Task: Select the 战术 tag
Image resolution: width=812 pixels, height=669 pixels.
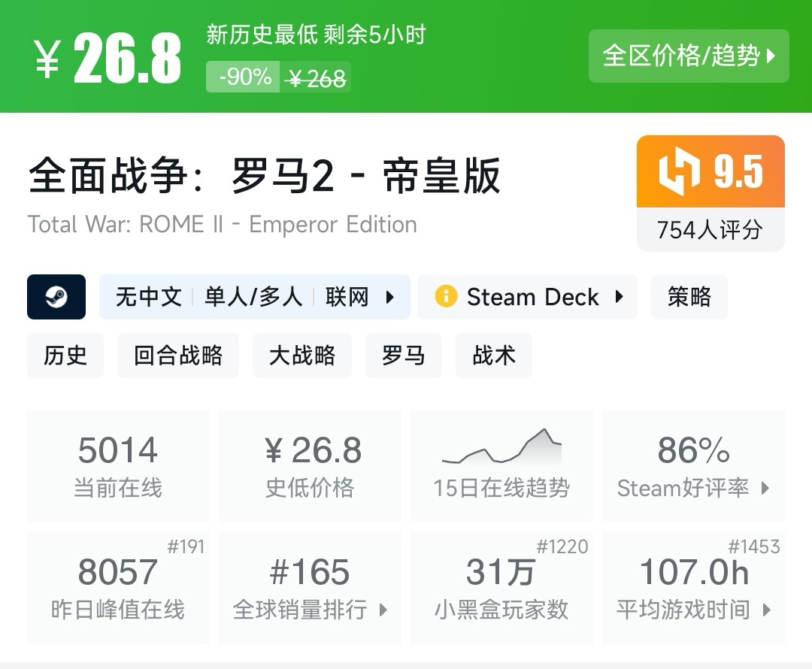Action: pyautogui.click(x=493, y=356)
